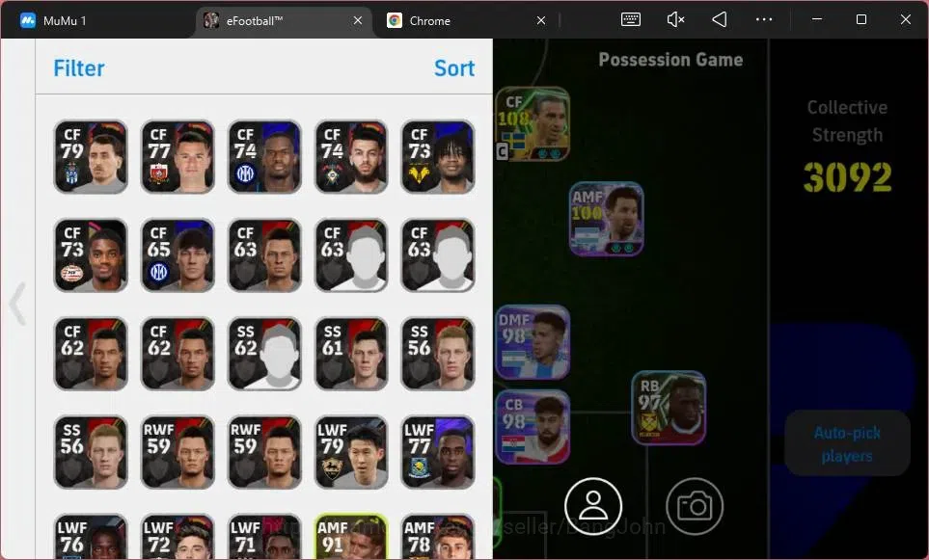Viewport: 929px width, 560px height.
Task: Select the CF 79 player card
Action: click(x=91, y=157)
